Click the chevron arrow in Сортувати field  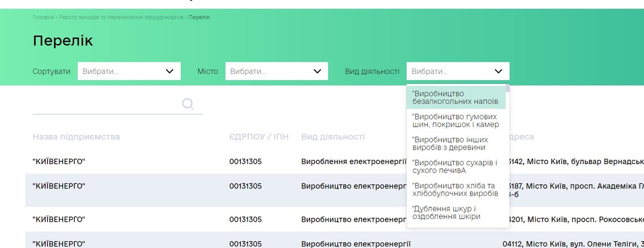coord(169,71)
